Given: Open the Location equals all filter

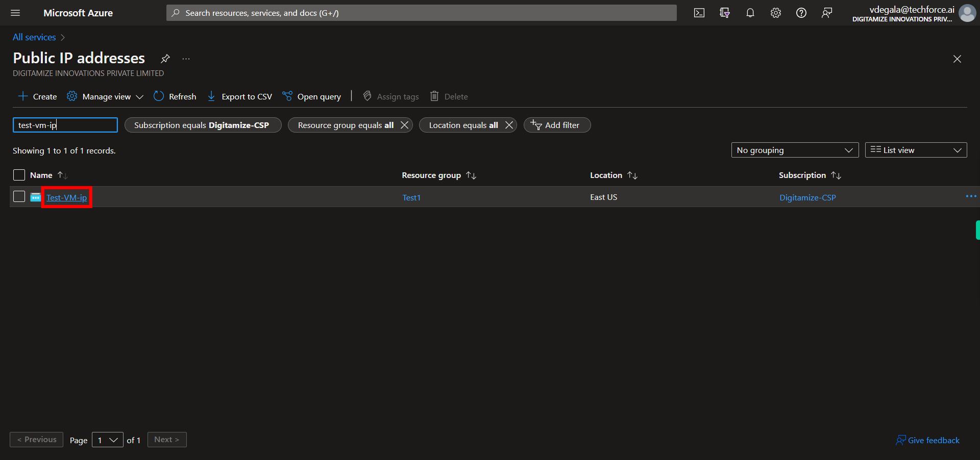Looking at the screenshot, I should 463,125.
